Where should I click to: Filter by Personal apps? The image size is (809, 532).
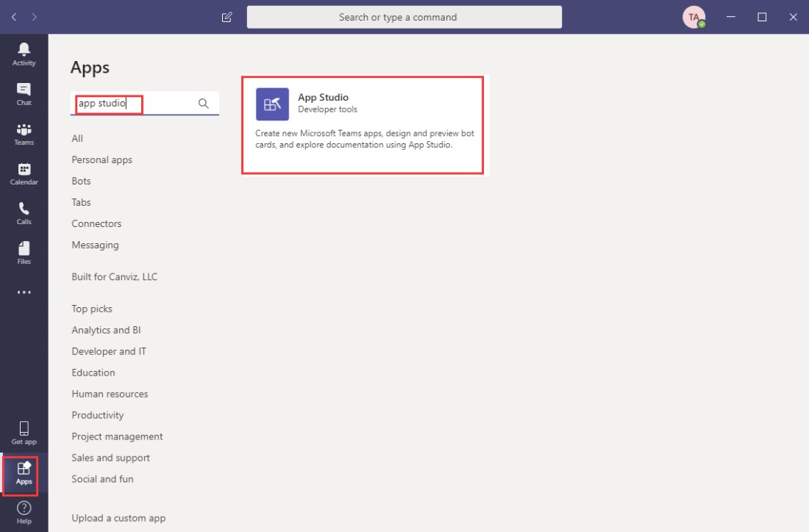pos(102,159)
